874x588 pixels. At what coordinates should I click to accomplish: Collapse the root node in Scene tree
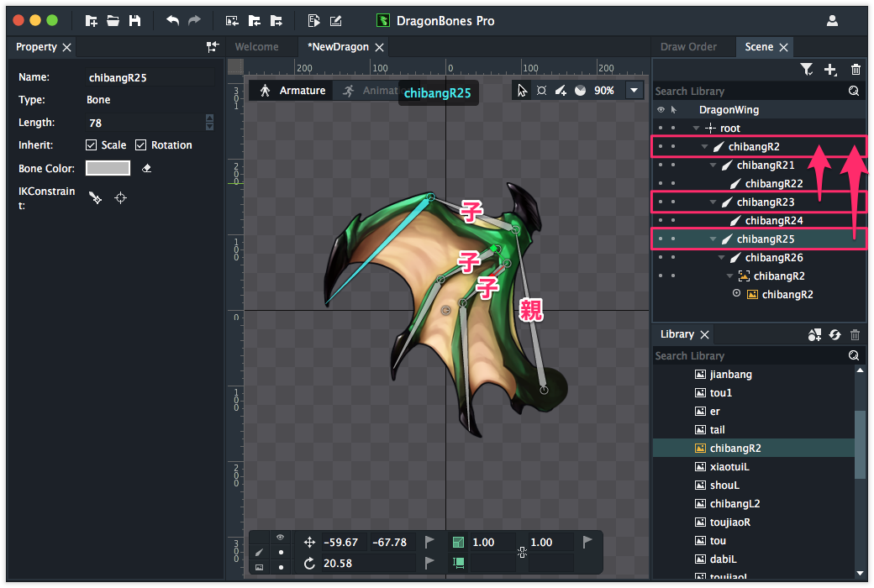(x=696, y=129)
